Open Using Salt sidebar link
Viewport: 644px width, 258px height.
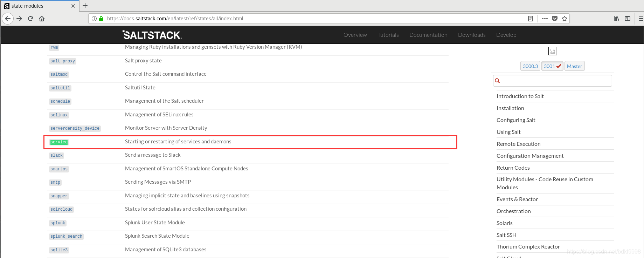[x=508, y=132]
